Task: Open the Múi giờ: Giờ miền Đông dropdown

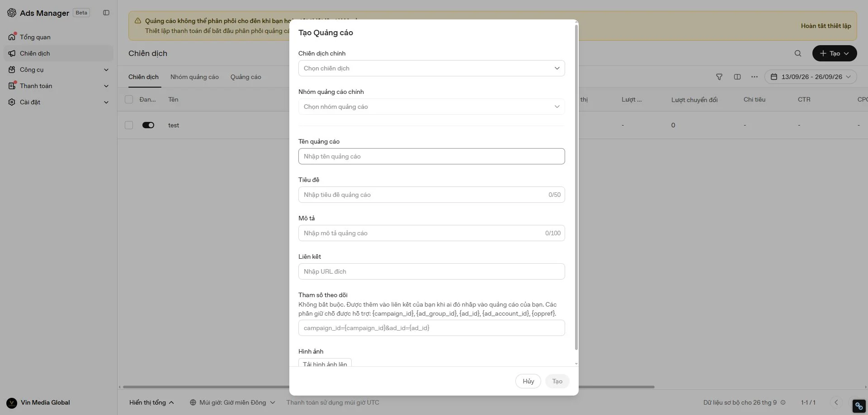Action: (232, 402)
